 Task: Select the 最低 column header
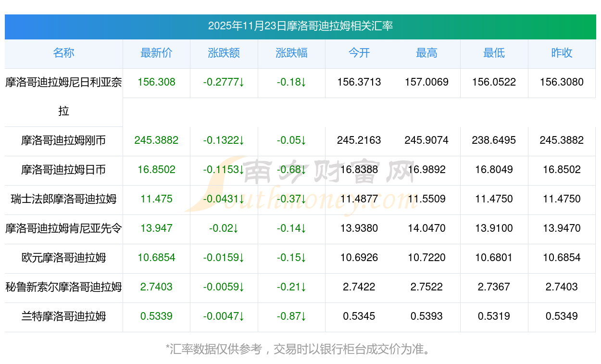pyautogui.click(x=494, y=53)
